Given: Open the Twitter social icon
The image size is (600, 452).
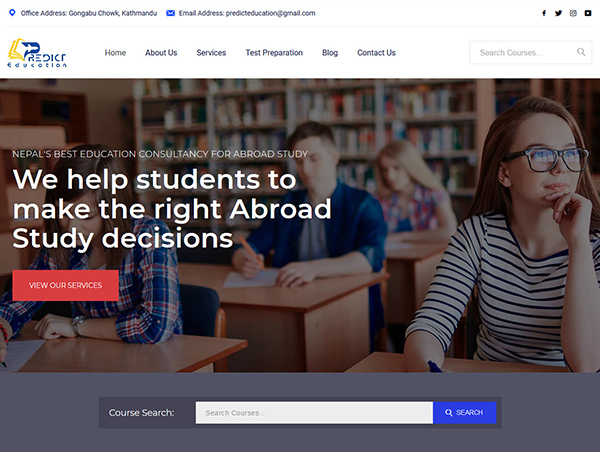Looking at the screenshot, I should [558, 13].
